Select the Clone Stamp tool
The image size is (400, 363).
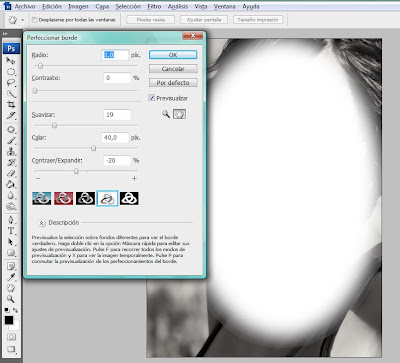click(x=11, y=152)
